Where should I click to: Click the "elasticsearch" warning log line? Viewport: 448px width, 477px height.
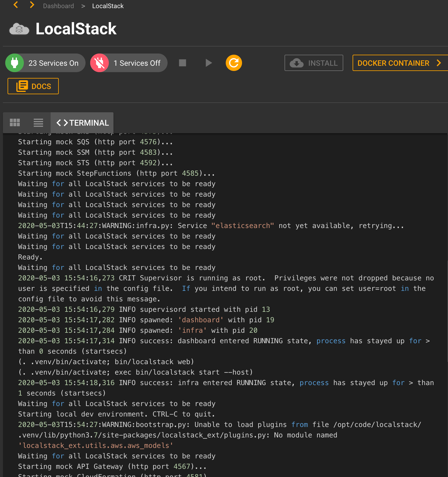tap(211, 226)
